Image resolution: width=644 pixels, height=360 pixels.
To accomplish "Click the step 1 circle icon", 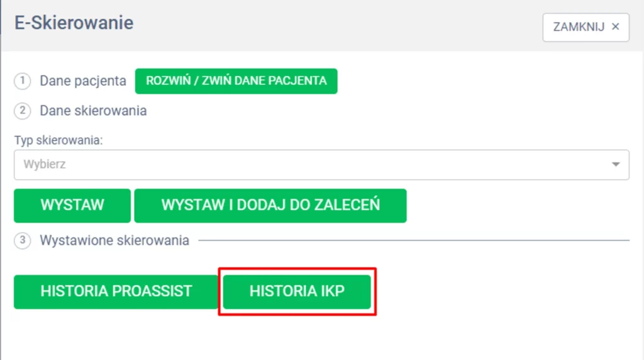I will 23,81.
